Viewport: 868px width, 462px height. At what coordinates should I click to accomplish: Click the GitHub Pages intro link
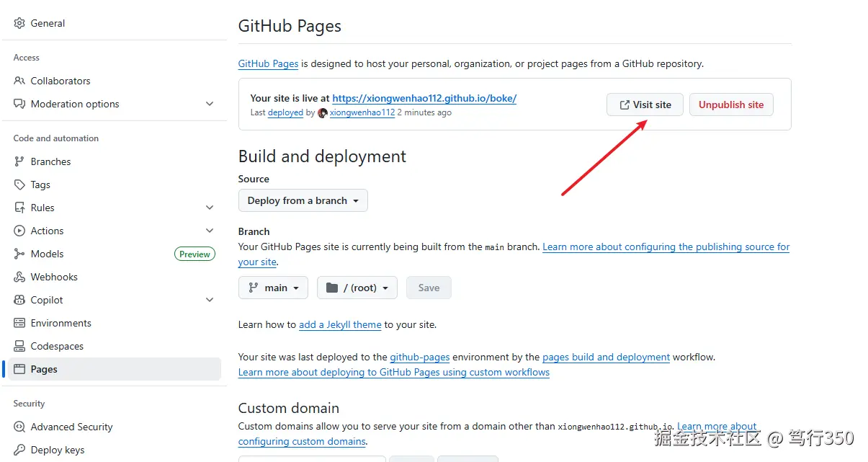click(268, 63)
